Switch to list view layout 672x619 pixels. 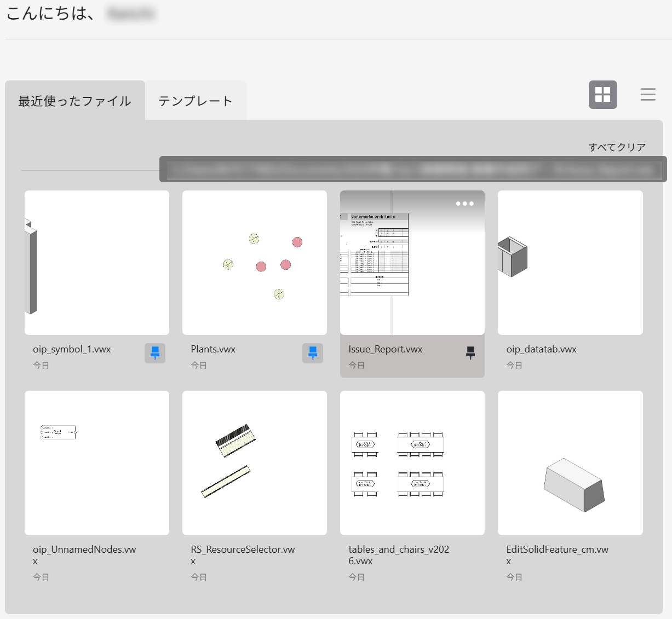click(648, 95)
